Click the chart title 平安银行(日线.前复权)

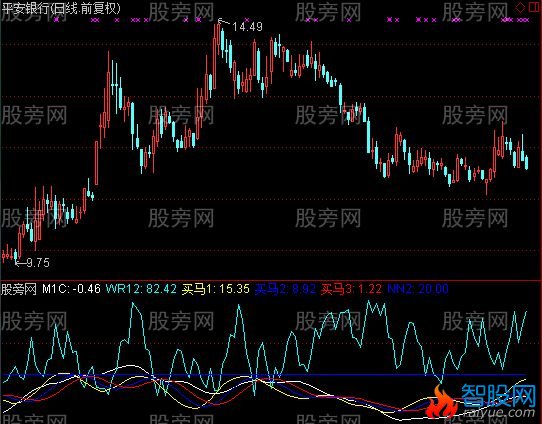click(x=62, y=8)
